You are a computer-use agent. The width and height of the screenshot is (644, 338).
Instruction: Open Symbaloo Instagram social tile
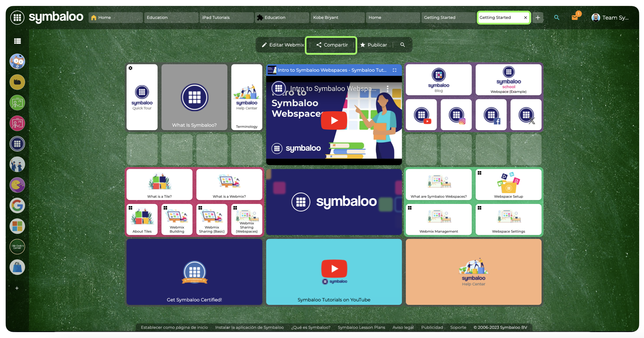tap(456, 115)
